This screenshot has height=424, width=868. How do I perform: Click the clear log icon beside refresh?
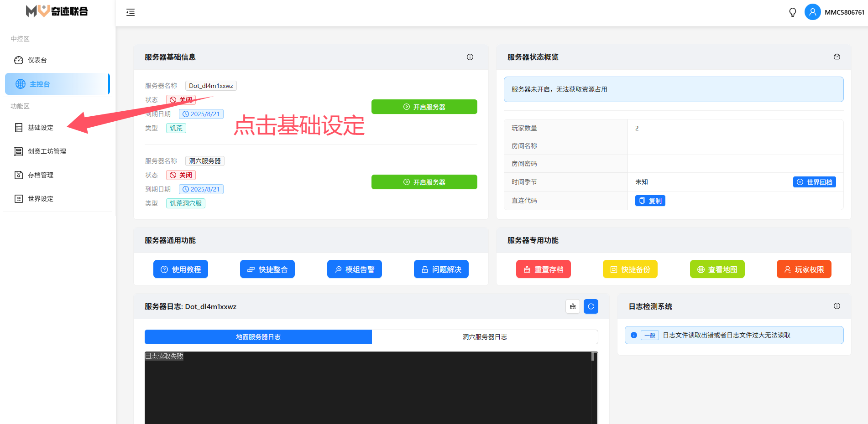(x=573, y=306)
